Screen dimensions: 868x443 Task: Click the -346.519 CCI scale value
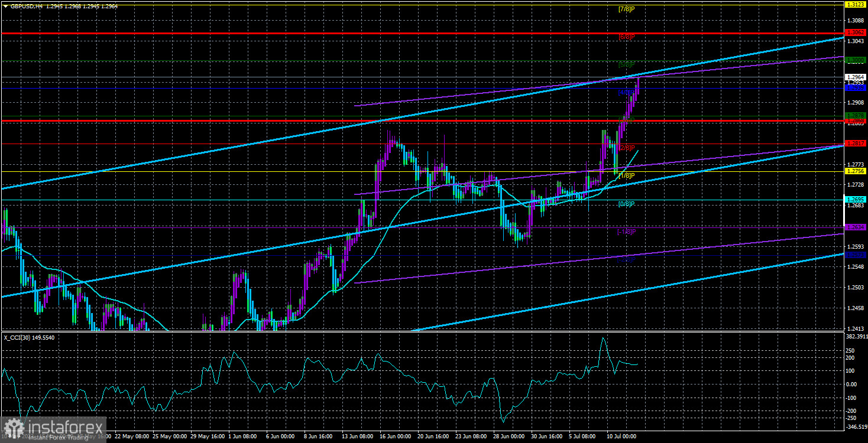(x=856, y=426)
